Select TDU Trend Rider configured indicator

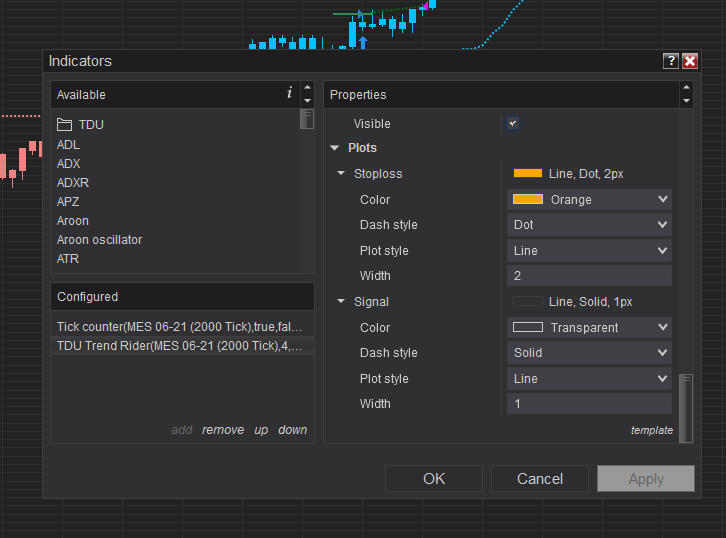pos(180,346)
